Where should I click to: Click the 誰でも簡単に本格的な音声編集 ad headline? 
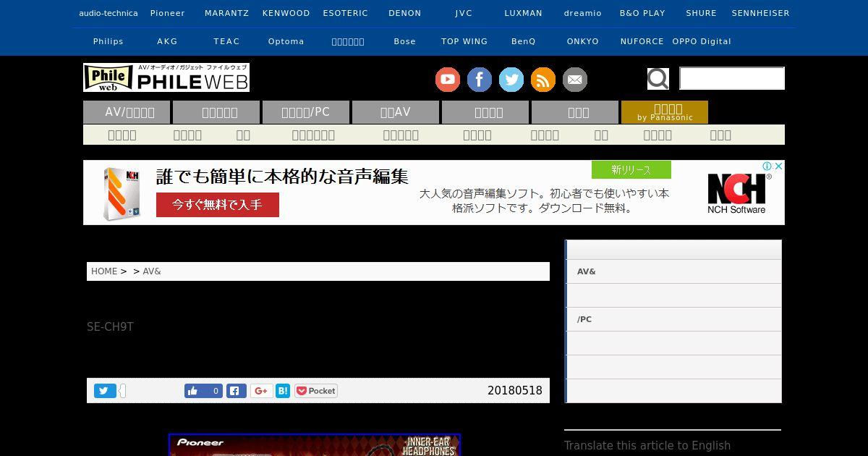click(x=283, y=177)
